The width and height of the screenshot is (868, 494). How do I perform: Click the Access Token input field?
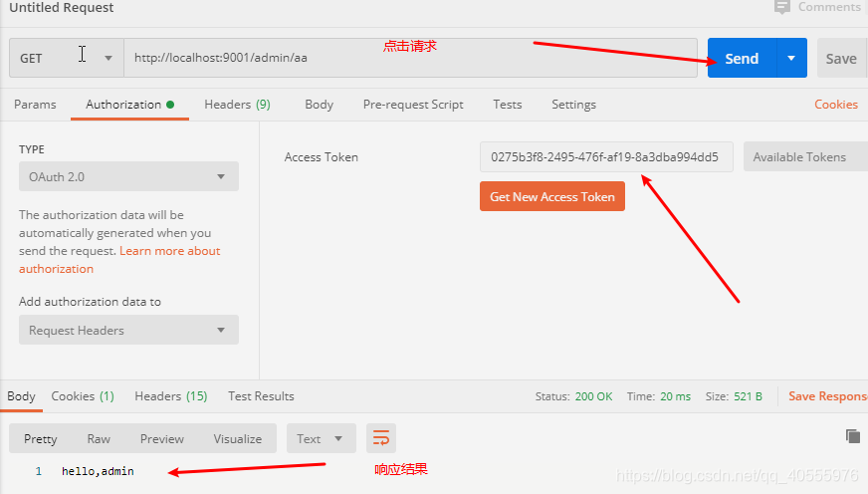(606, 157)
